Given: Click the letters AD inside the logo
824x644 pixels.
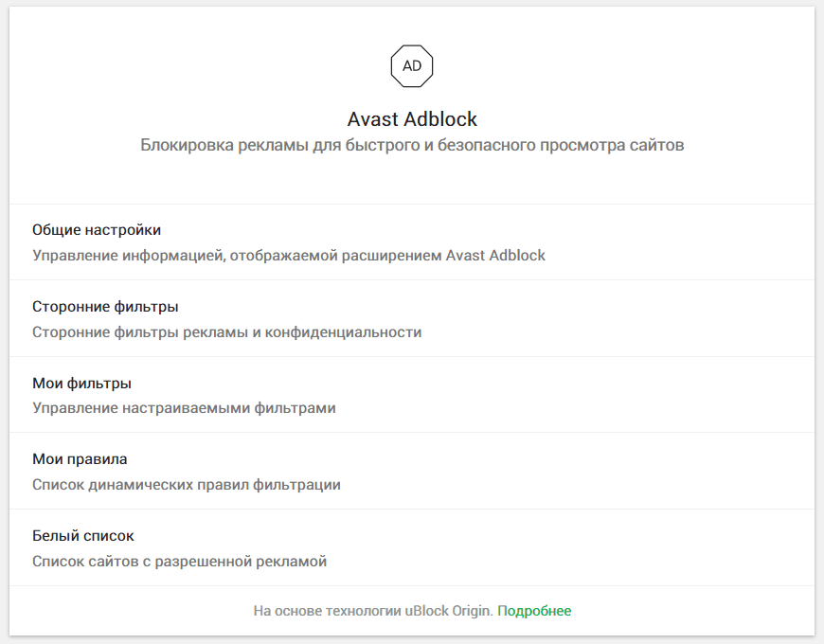Looking at the screenshot, I should (x=412, y=66).
